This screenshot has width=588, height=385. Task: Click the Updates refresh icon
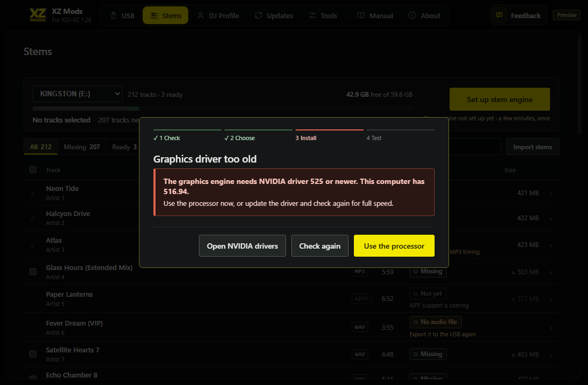click(x=258, y=16)
